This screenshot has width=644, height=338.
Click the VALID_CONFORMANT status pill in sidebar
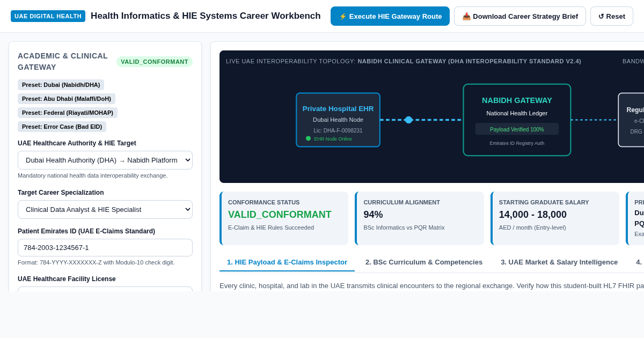(x=155, y=62)
